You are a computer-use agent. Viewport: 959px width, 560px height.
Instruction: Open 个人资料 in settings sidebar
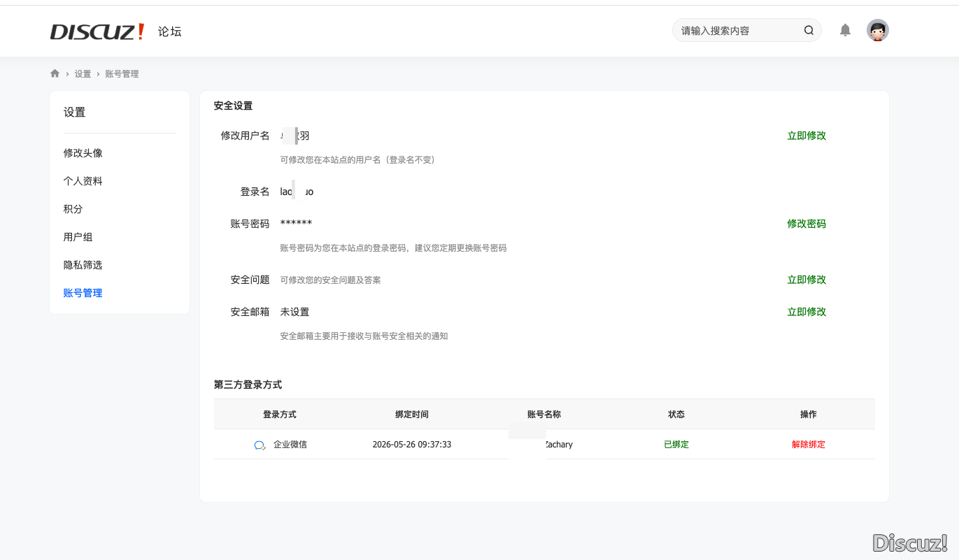click(x=83, y=181)
